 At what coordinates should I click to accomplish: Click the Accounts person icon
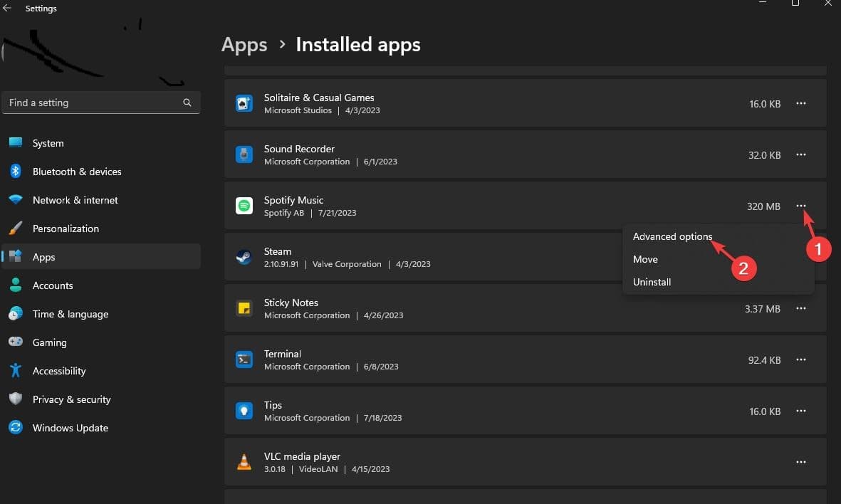(16, 285)
